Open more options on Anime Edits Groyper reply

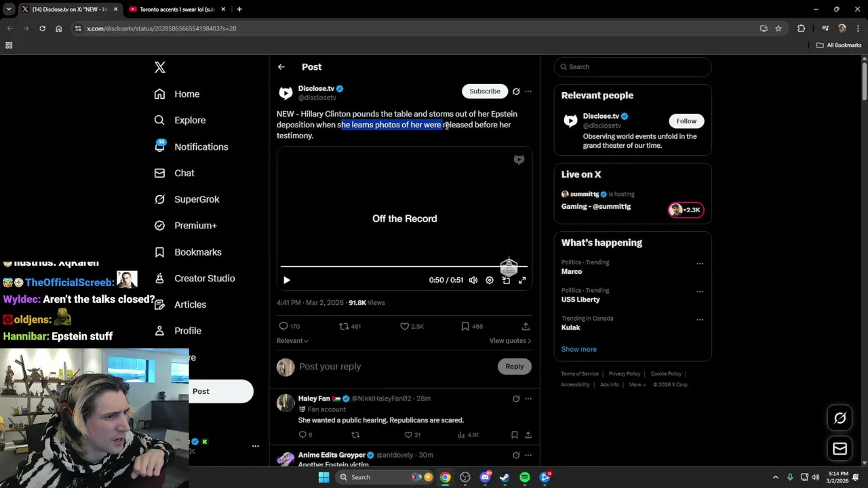[528, 455]
